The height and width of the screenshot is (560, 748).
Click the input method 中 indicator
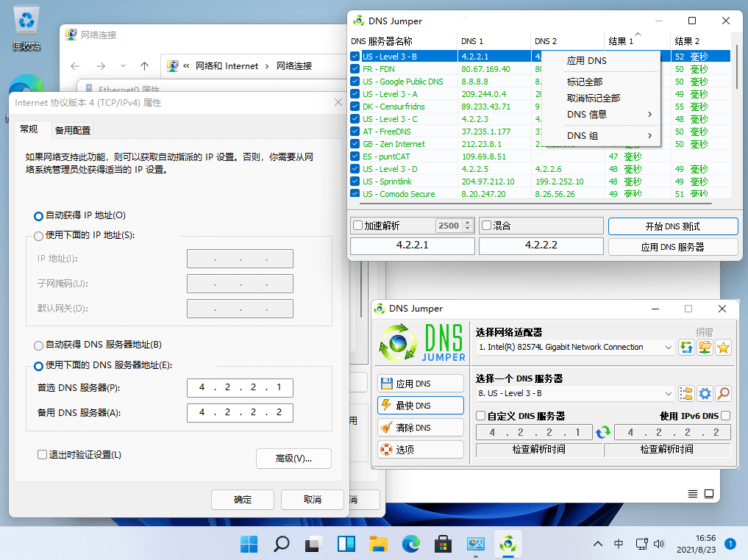(x=619, y=544)
